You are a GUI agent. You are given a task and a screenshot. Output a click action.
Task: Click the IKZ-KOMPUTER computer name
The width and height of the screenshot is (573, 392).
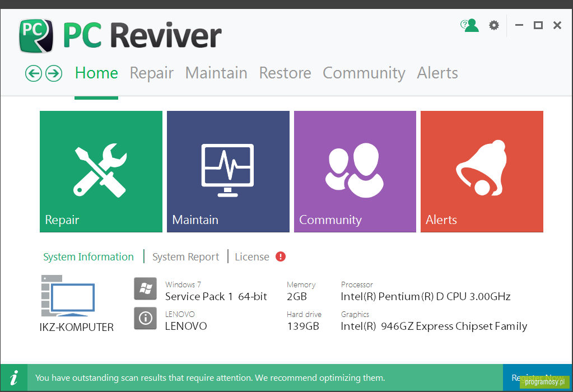pyautogui.click(x=76, y=327)
